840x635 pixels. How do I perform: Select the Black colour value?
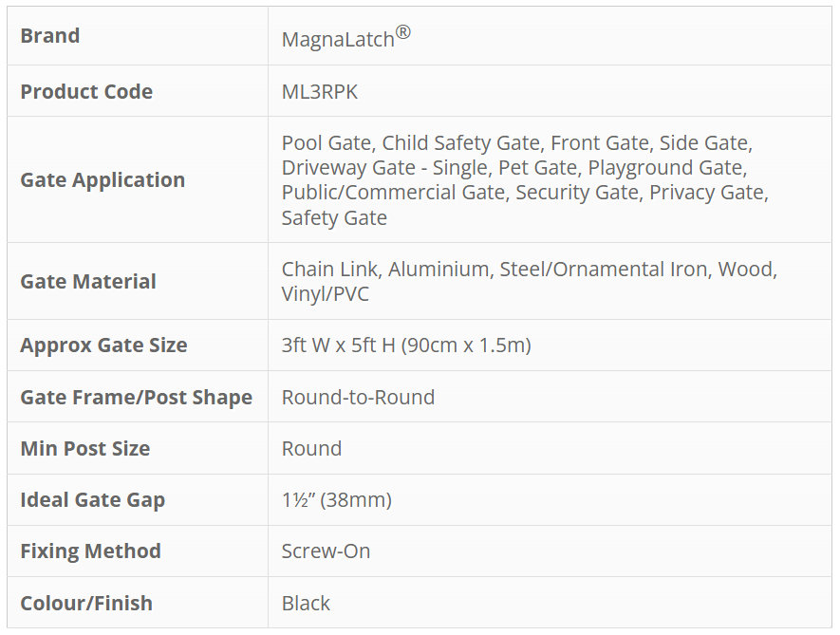[306, 603]
